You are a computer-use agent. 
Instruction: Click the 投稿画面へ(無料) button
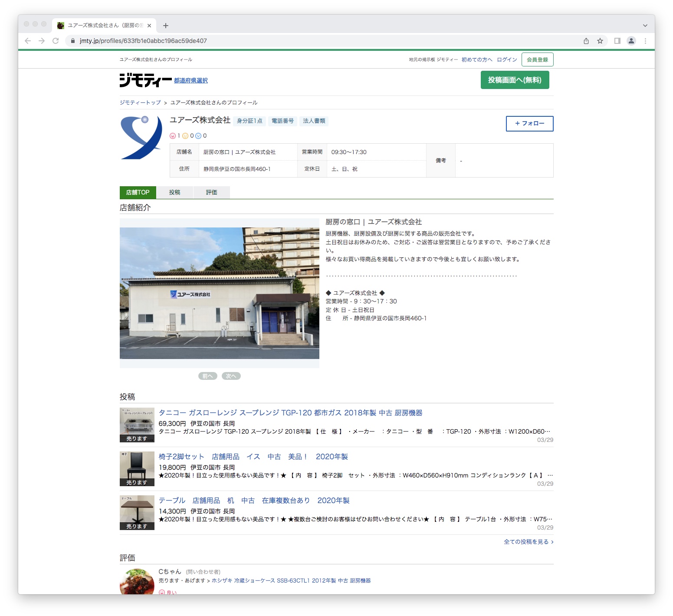(515, 80)
